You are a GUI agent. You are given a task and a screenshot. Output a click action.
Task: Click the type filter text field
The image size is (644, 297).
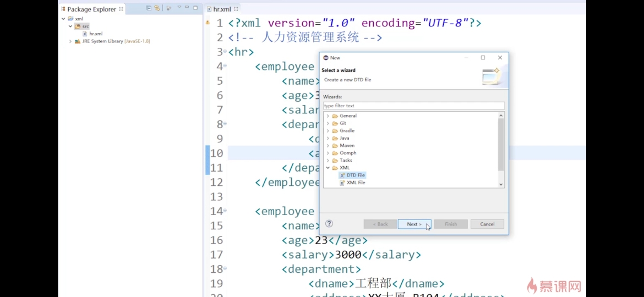point(413,106)
